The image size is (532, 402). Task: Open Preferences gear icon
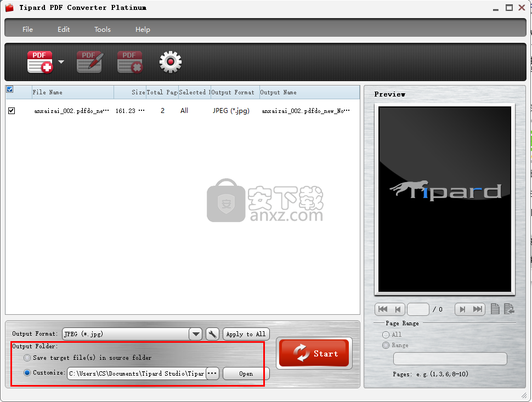pos(171,62)
